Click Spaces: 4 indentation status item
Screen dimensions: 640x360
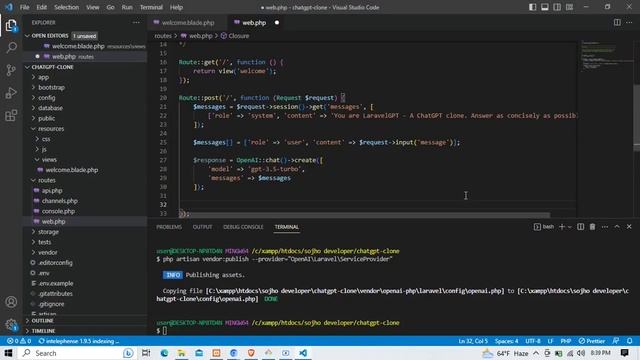506,341
